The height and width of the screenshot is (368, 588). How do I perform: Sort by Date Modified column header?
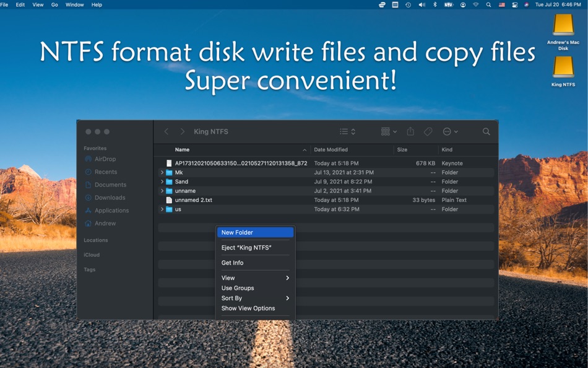(331, 149)
